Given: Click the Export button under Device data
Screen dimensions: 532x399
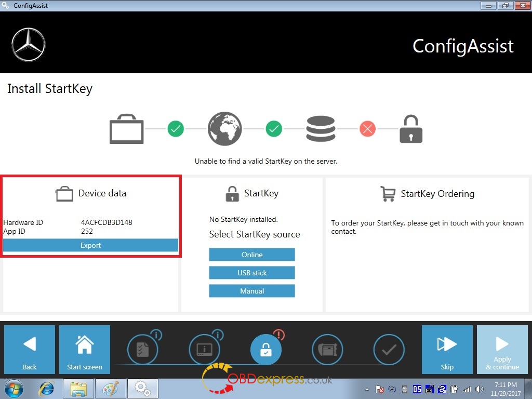Looking at the screenshot, I should (x=90, y=245).
